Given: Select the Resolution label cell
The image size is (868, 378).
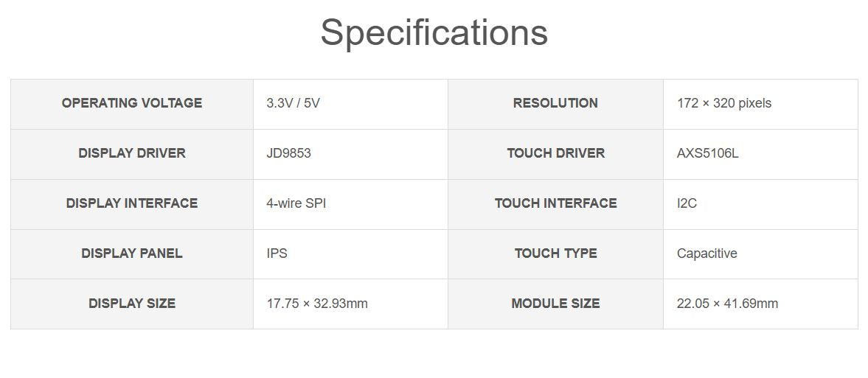Looking at the screenshot, I should tap(555, 103).
